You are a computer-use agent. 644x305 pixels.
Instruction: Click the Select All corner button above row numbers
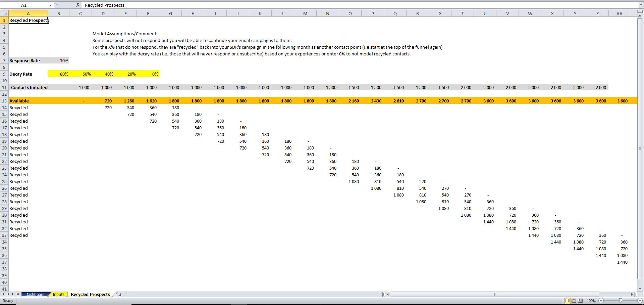pos(4,13)
